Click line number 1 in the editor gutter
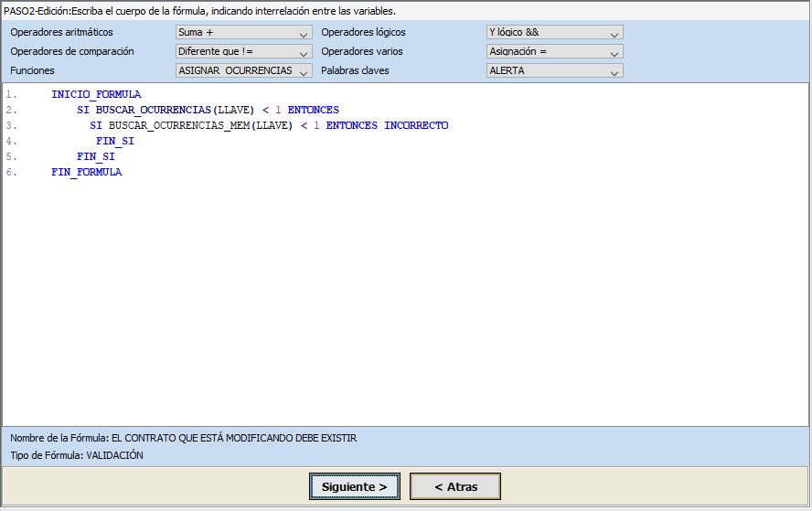This screenshot has height=511, width=812. 11,94
